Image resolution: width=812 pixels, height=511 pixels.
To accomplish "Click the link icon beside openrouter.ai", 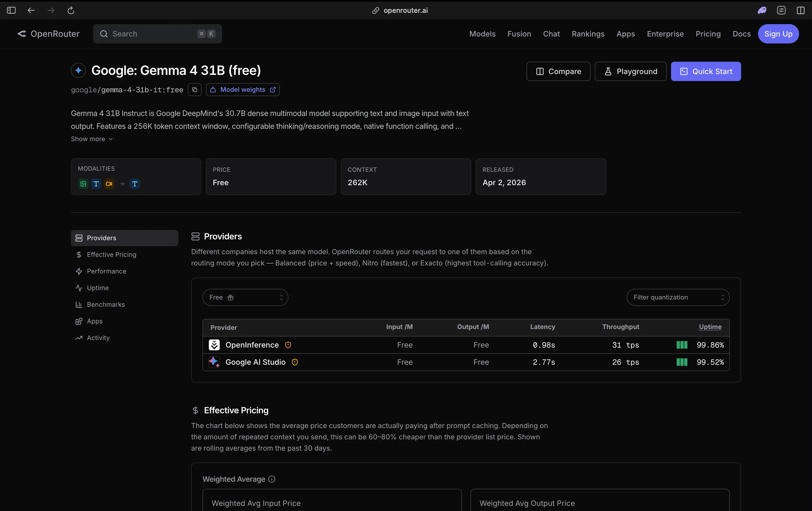I will coord(376,10).
